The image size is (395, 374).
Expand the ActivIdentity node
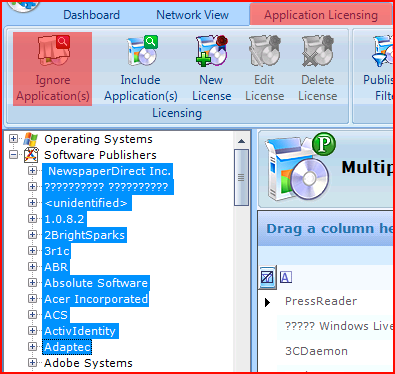32,330
